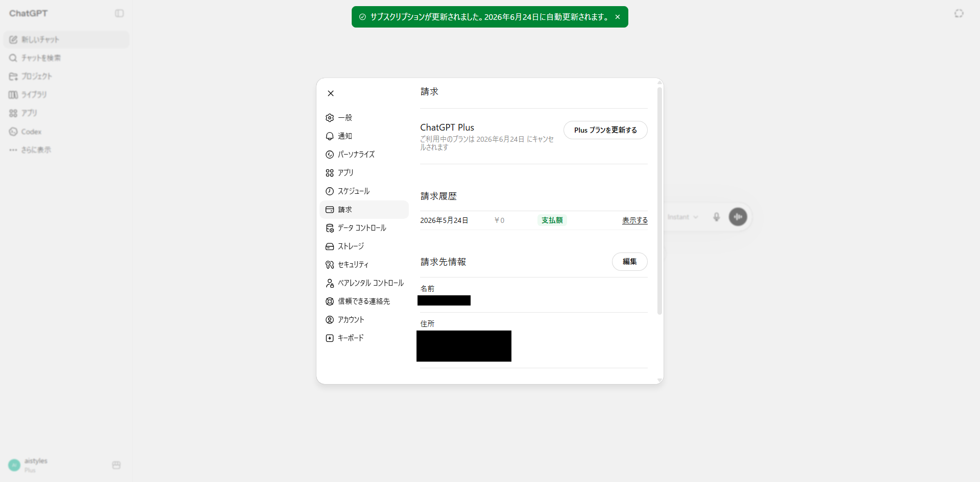
Task: Click the 名前 field label
Action: click(x=427, y=289)
